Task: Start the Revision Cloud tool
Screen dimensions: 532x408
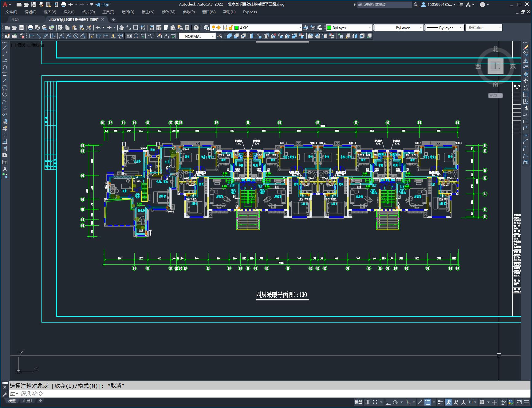Action: pyautogui.click(x=5, y=94)
